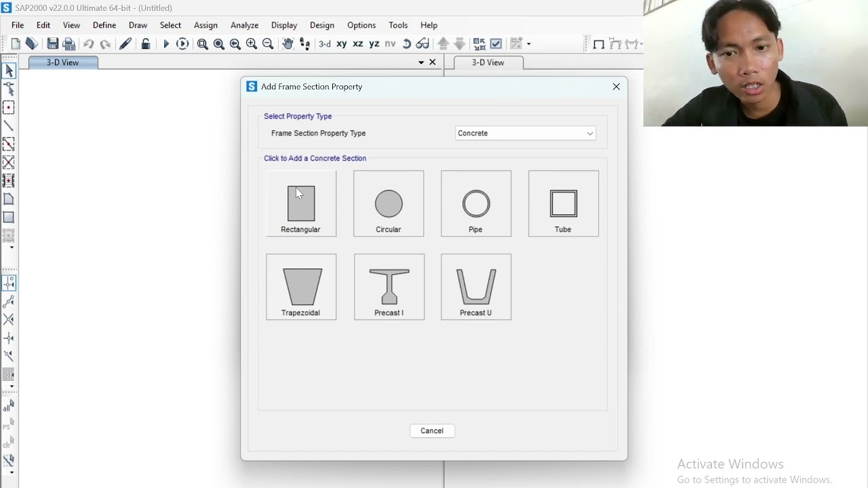Screen dimensions: 868x488
Task: Select the Quick Draw Braces tool
Action: click(9, 162)
